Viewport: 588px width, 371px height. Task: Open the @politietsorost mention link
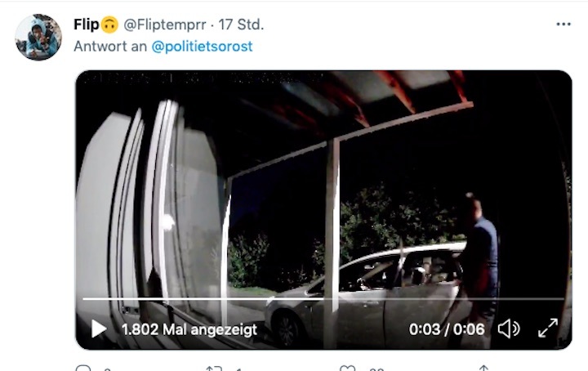(203, 47)
